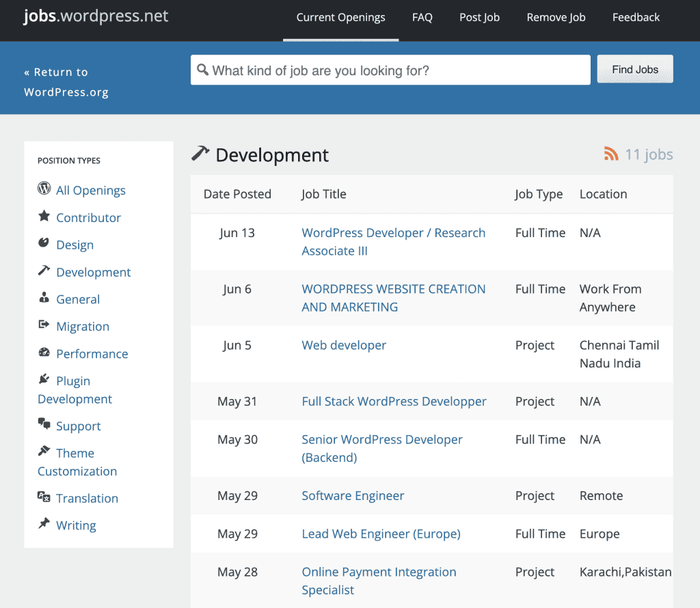The height and width of the screenshot is (608, 700).
Task: Select the WordPress logo icon next to All Openings
Action: point(43,190)
